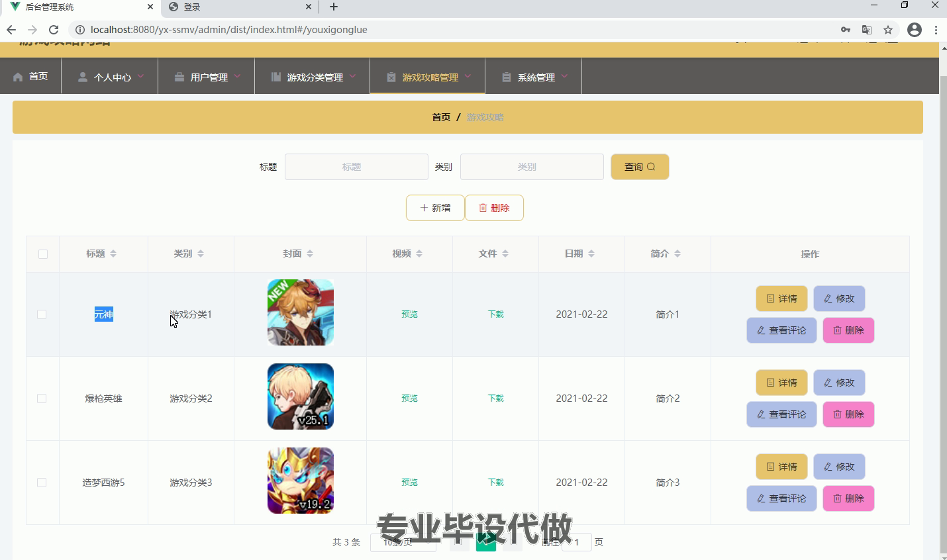Click the home icon beside 首页
947x560 pixels.
(18, 77)
